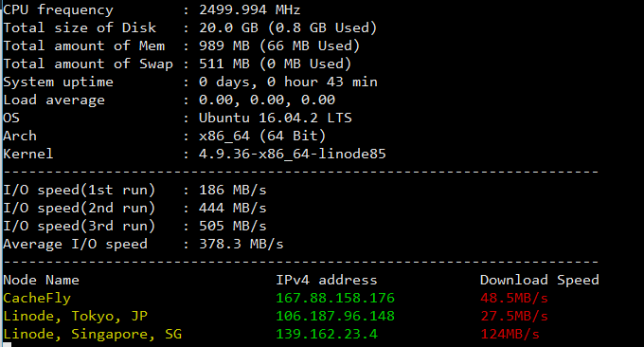
Task: Click the CacheFly node name
Action: coord(37,298)
